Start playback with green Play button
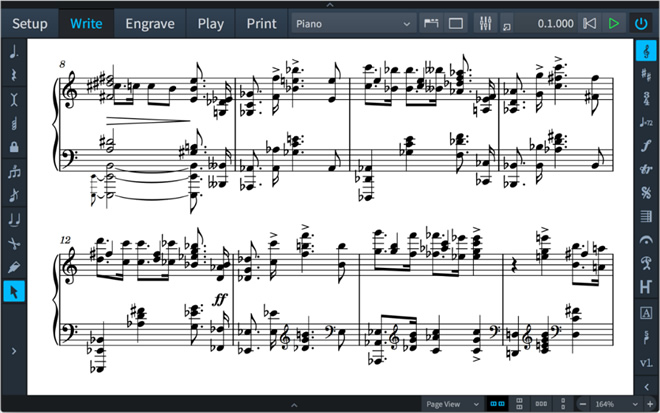Image resolution: width=660 pixels, height=413 pixels. click(614, 24)
